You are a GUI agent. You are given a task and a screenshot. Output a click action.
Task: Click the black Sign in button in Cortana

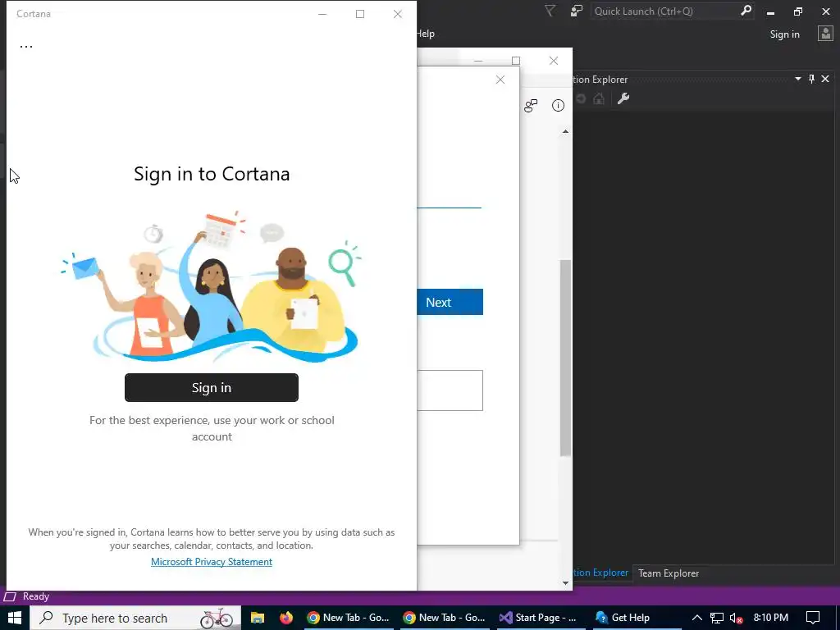coord(212,387)
